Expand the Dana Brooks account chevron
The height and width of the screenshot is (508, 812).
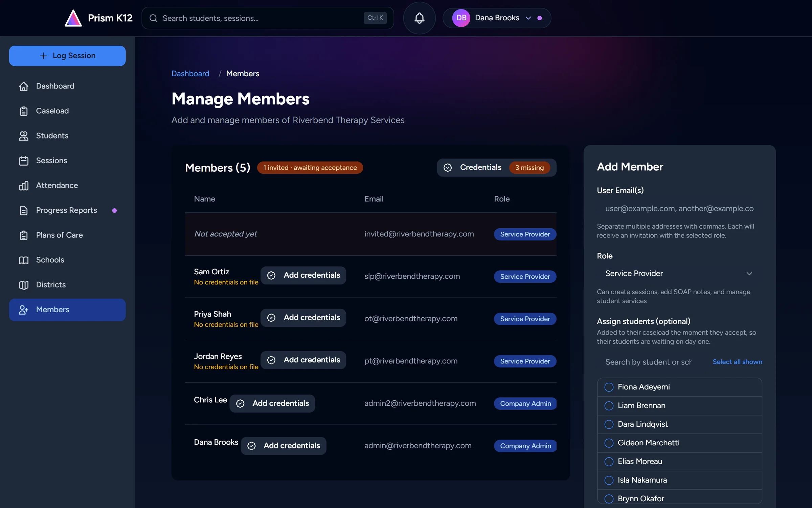pyautogui.click(x=528, y=18)
